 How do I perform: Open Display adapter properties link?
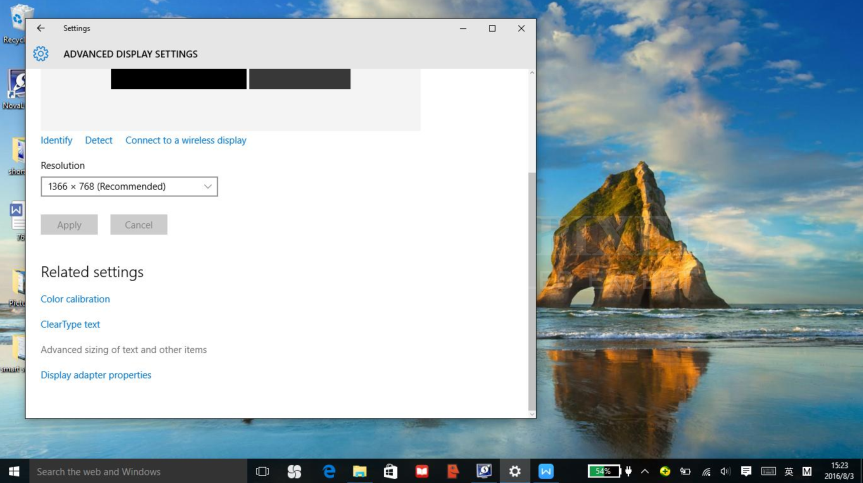pyautogui.click(x=96, y=375)
